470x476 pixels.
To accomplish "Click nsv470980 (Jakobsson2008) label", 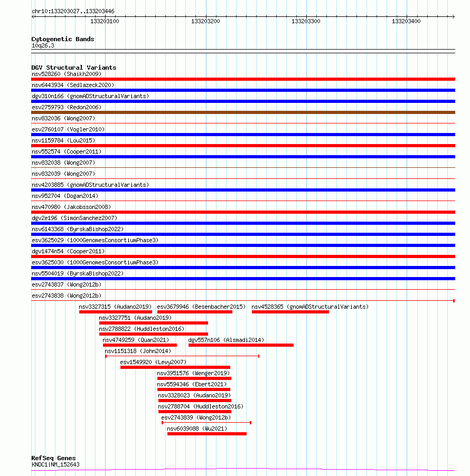I will [71, 207].
